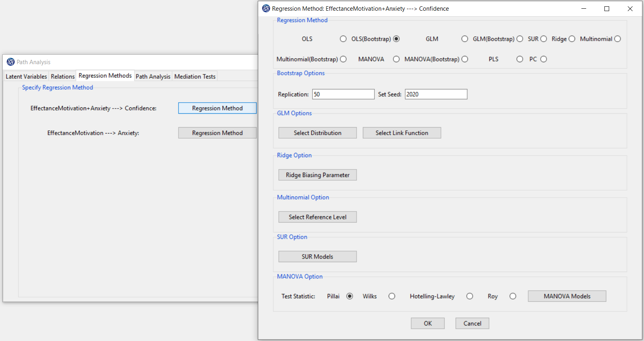Maximize the Regression Method dialog

coord(607,9)
